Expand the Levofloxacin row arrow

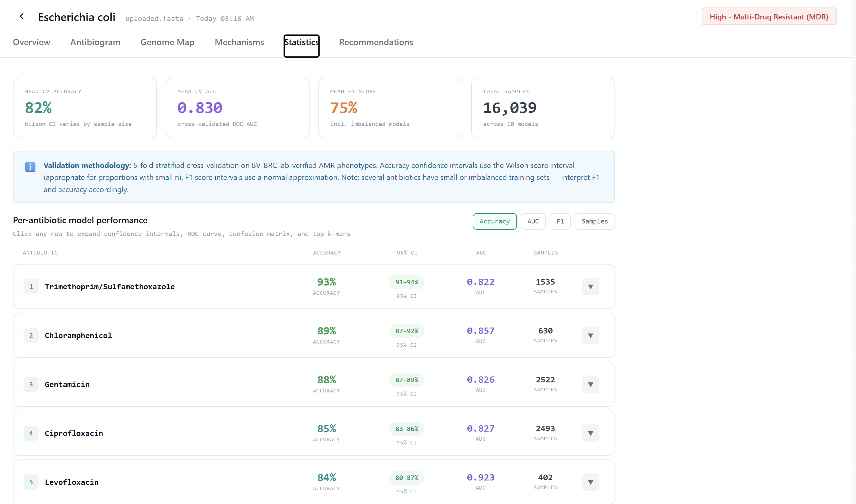click(590, 482)
